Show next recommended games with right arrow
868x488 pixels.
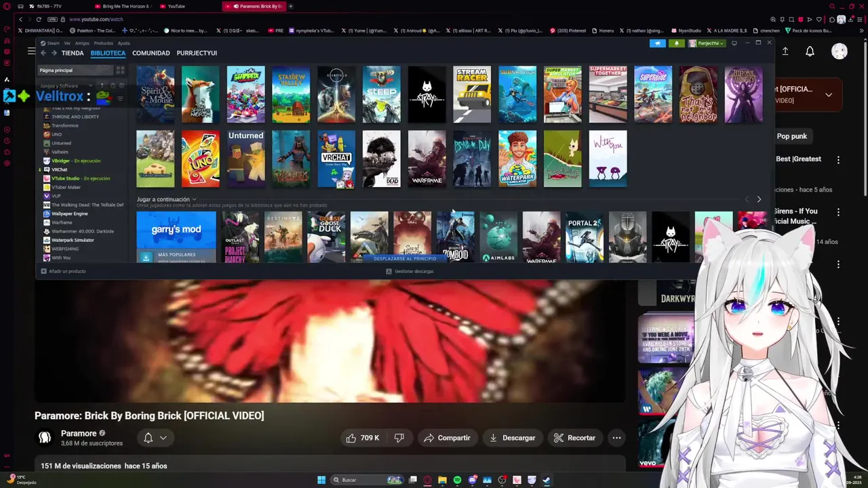coord(759,199)
